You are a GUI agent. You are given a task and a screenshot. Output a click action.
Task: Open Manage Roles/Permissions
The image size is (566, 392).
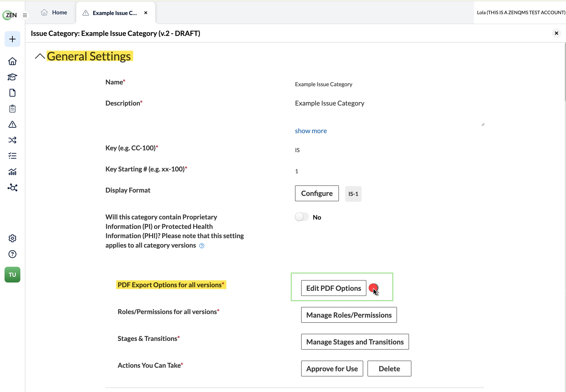(x=349, y=315)
